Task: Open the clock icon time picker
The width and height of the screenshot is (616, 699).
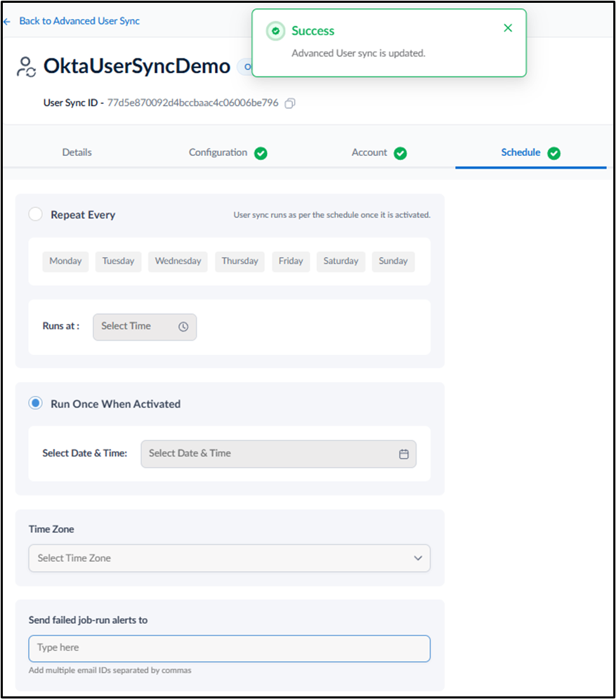Action: point(183,327)
